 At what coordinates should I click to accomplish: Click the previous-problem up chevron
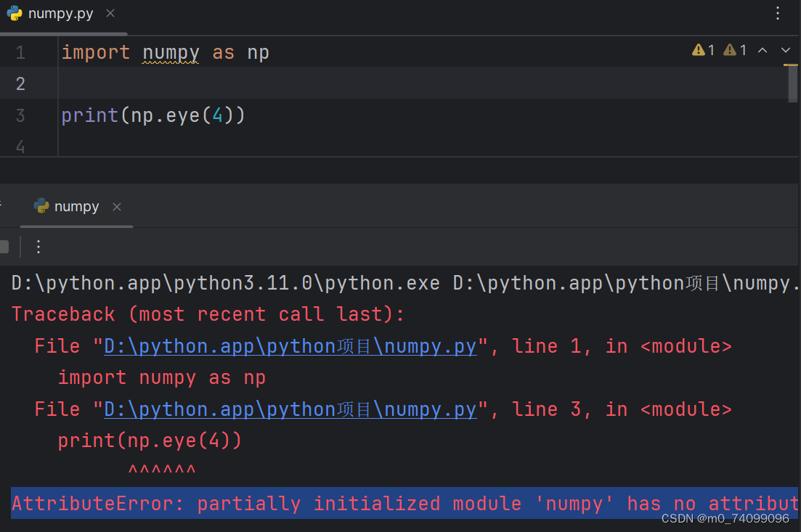point(761,50)
